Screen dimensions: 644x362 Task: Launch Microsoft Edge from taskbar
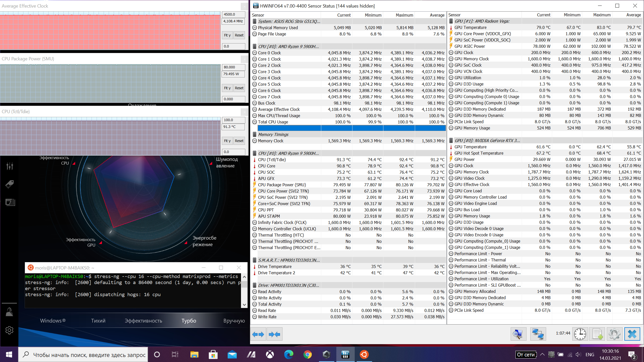(289, 354)
